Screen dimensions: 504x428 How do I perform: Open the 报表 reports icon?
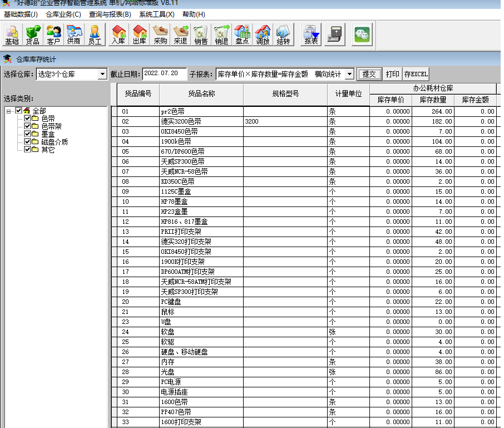pos(311,35)
